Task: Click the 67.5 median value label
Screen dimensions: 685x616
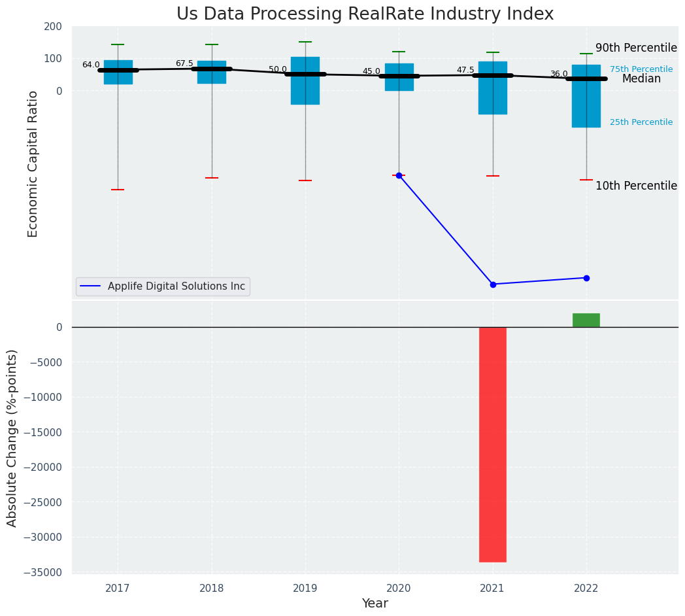Action: (x=184, y=63)
